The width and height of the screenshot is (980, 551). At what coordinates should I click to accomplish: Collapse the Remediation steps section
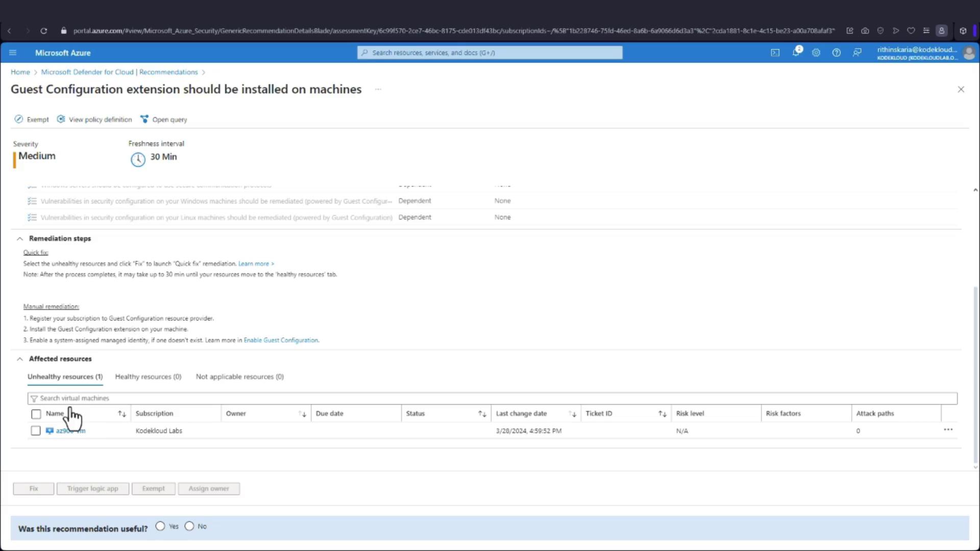tap(20, 238)
